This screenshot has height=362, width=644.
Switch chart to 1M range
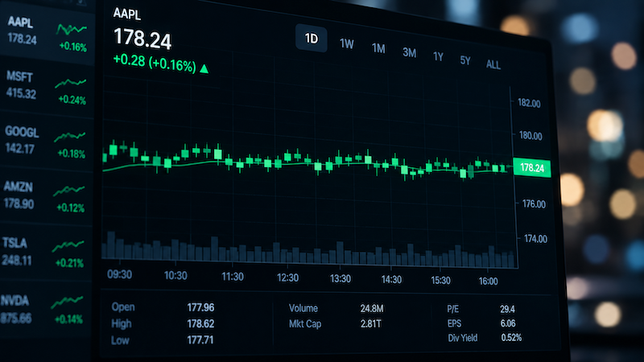pos(378,48)
